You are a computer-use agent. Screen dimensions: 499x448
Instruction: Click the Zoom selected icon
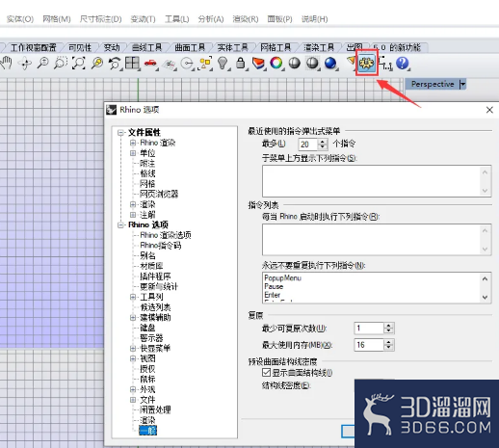(96, 63)
